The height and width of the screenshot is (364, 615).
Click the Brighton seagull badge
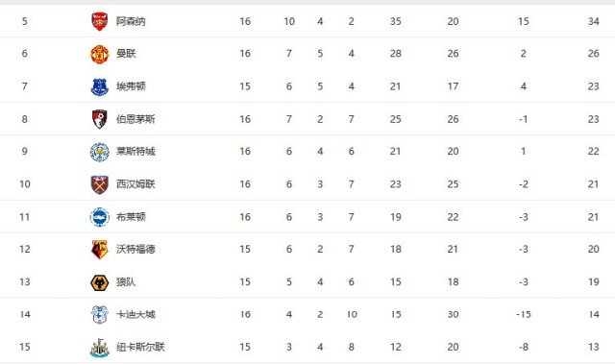pyautogui.click(x=100, y=217)
